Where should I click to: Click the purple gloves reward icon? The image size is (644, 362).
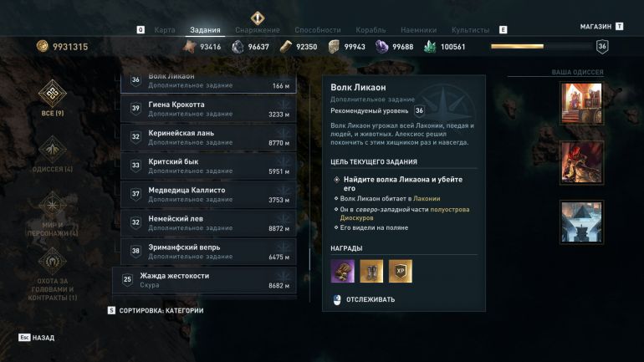[343, 271]
